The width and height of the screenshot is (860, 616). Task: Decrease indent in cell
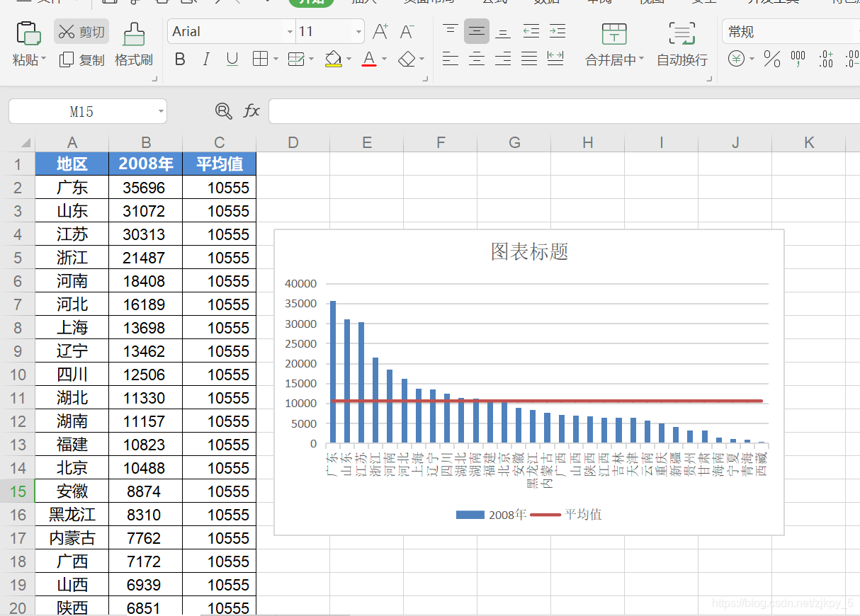[x=531, y=31]
